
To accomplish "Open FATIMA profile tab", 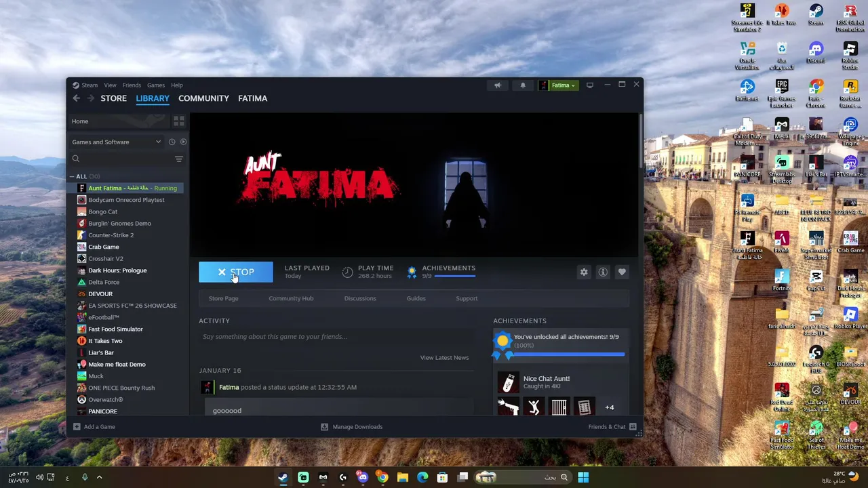I will pos(252,98).
